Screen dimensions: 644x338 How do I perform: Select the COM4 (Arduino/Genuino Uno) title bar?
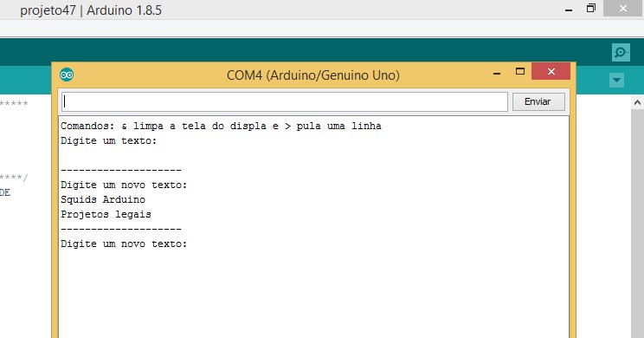313,75
